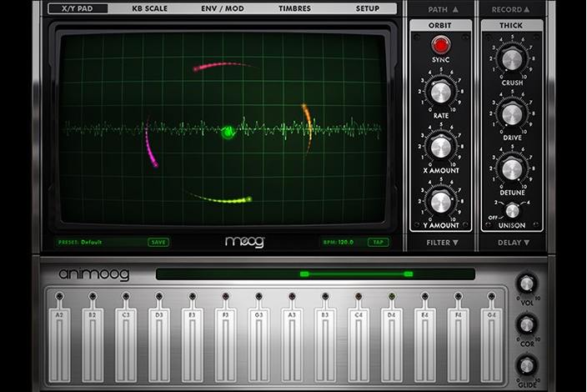The height and width of the screenshot is (392, 587).
Task: Click the THICK module title
Action: pos(511,26)
